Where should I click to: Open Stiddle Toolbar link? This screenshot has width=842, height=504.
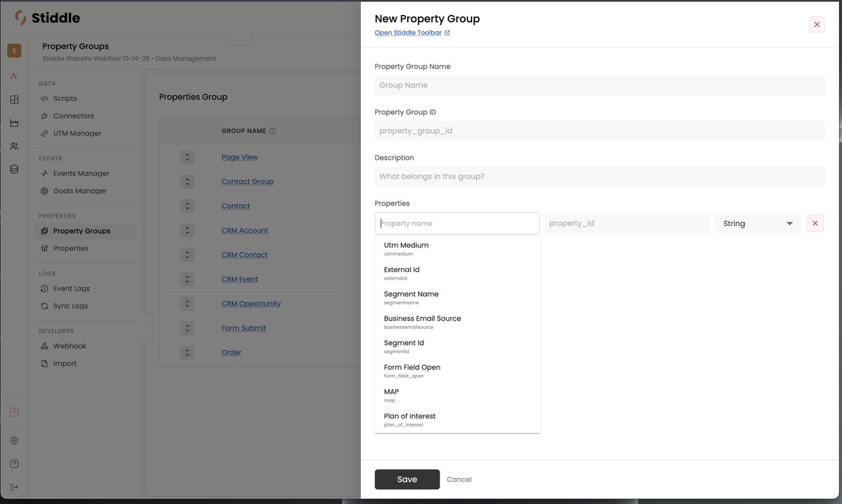412,32
